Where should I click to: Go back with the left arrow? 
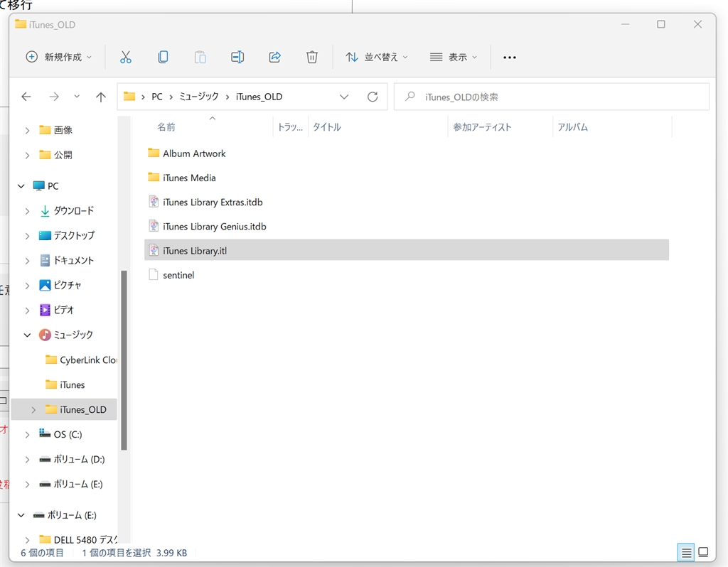[26, 97]
